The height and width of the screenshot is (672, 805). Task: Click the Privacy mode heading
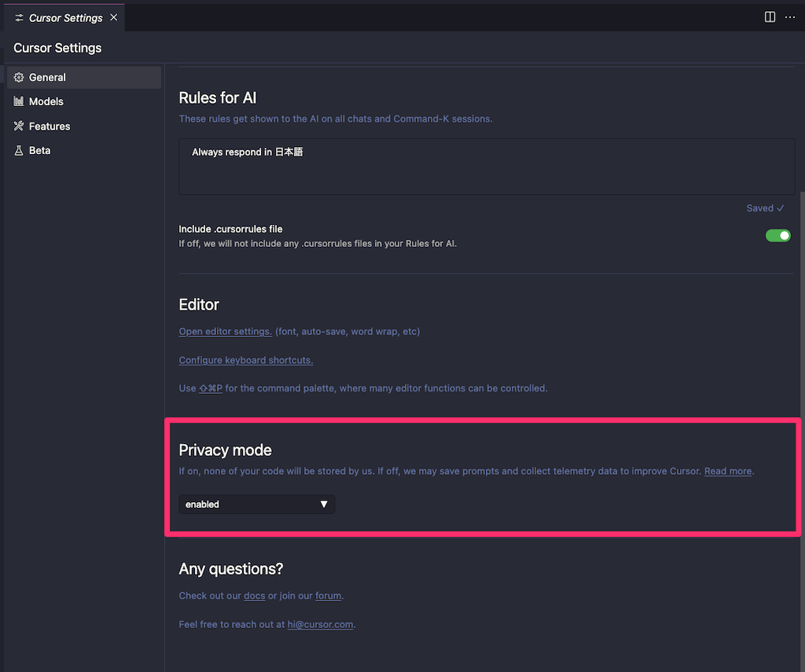pos(226,450)
